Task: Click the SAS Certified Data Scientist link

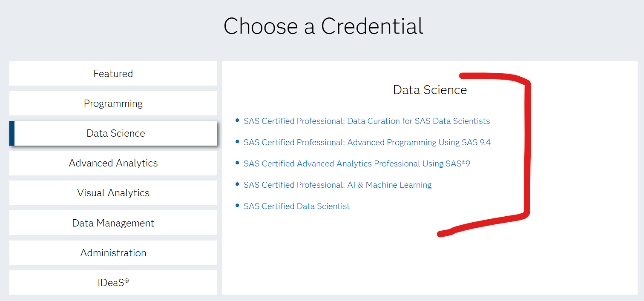Action: (x=296, y=206)
